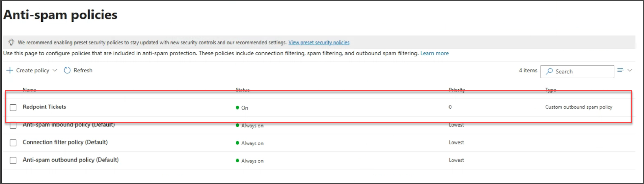Open the Learn more link
Image resolution: width=644 pixels, height=184 pixels.
[x=435, y=53]
